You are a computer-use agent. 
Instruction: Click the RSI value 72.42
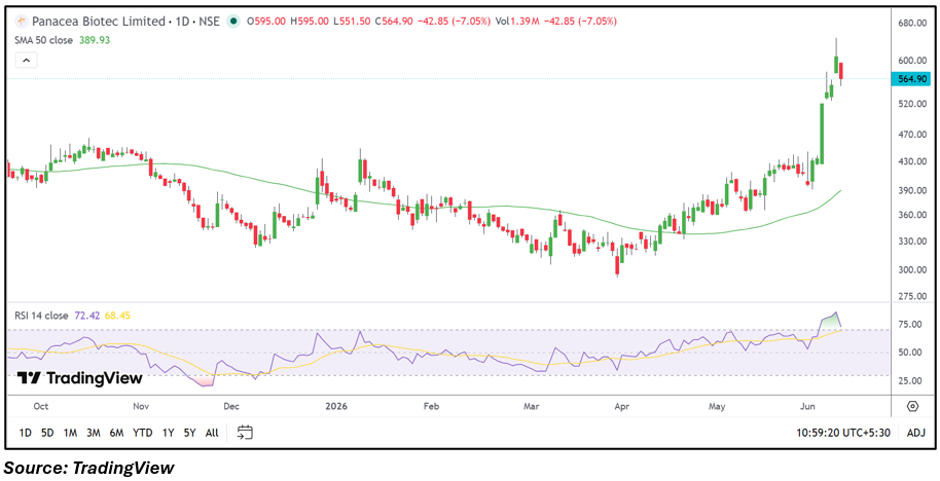[88, 314]
